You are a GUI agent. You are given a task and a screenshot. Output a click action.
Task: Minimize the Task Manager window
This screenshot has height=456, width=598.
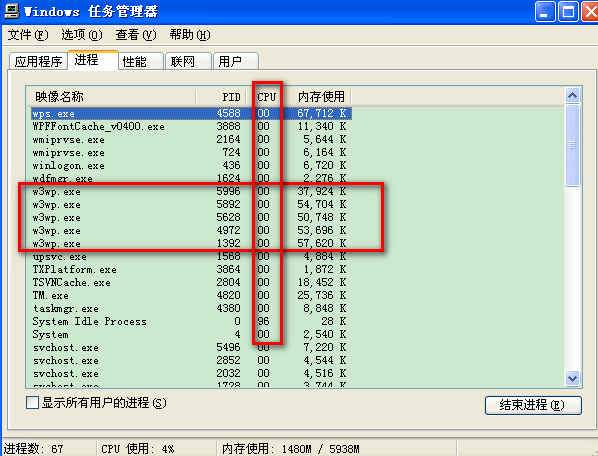(545, 11)
